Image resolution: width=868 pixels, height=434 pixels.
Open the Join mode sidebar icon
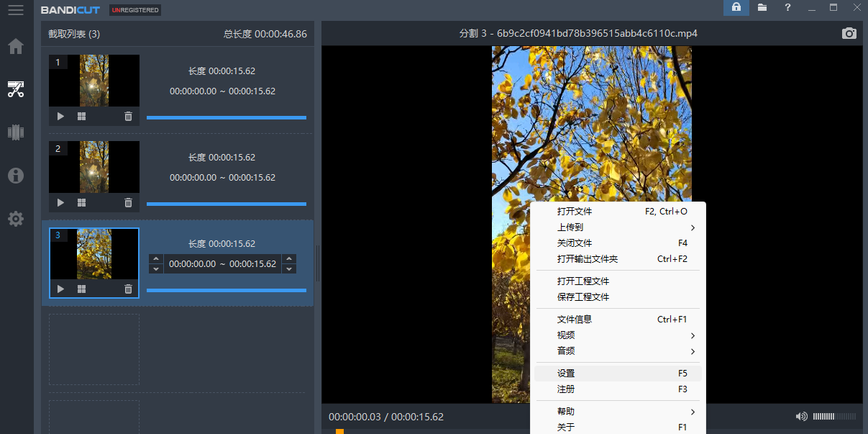point(16,132)
